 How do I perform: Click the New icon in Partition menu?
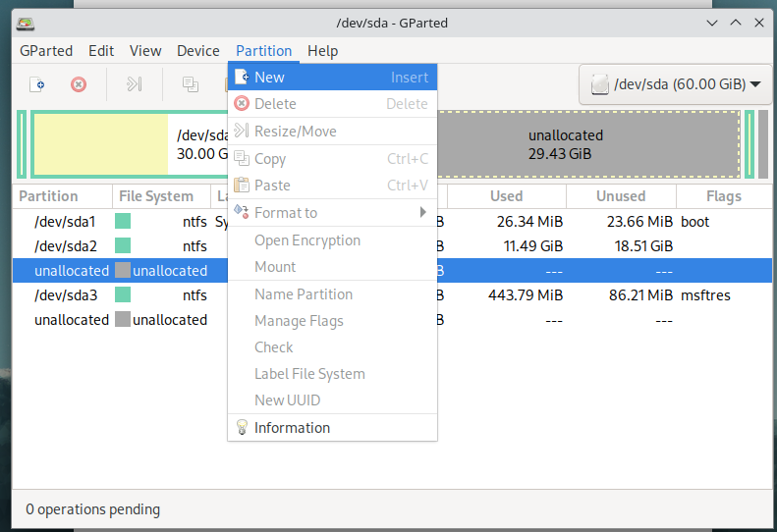point(242,77)
